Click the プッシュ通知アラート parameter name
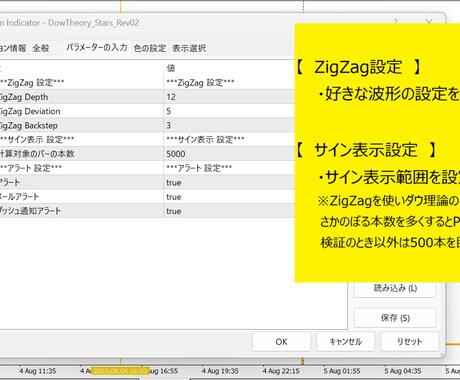The image size is (460, 380). tap(30, 211)
